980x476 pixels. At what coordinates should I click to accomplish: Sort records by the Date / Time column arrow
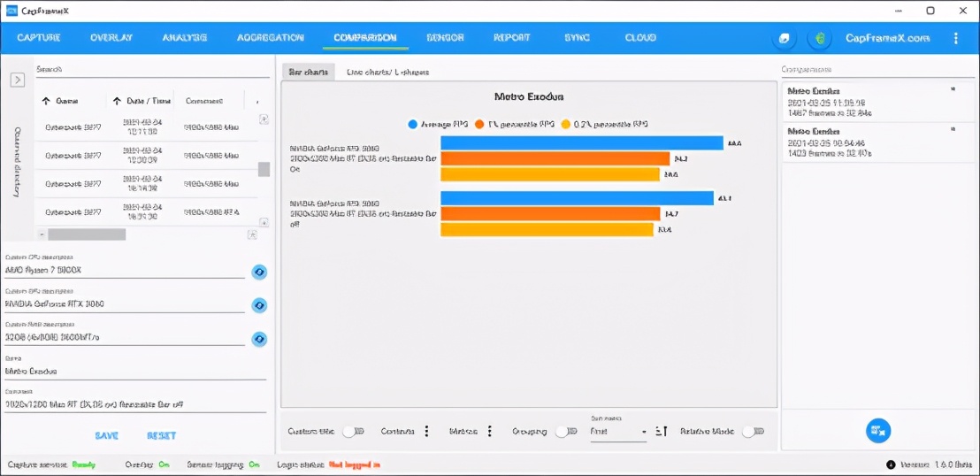pos(117,102)
